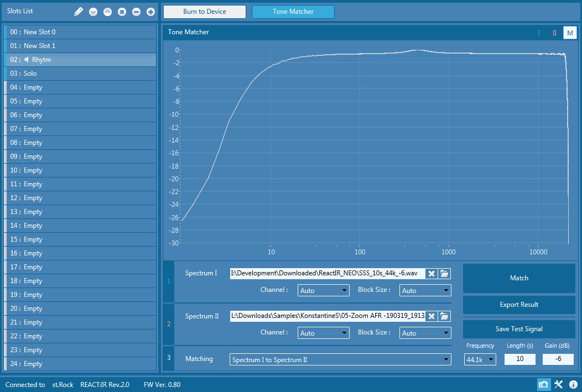582x392 pixels.
Task: Select slot 23 : Empty
Action: coord(80,350)
